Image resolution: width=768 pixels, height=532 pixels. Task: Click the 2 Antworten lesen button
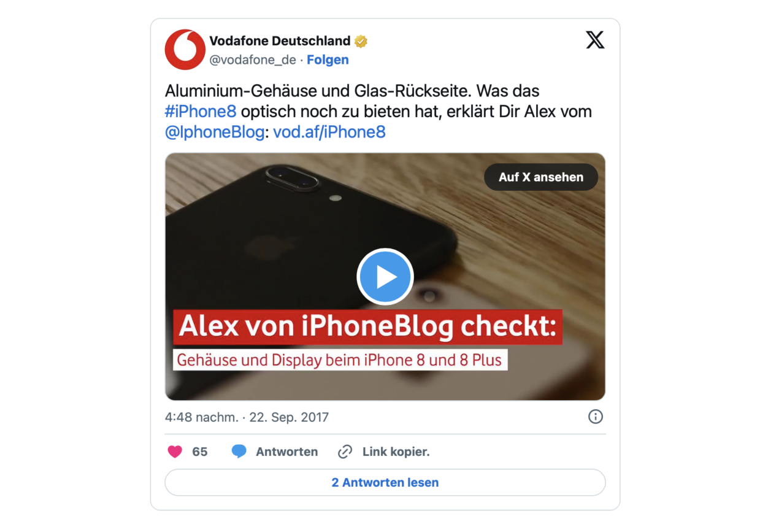(x=385, y=483)
